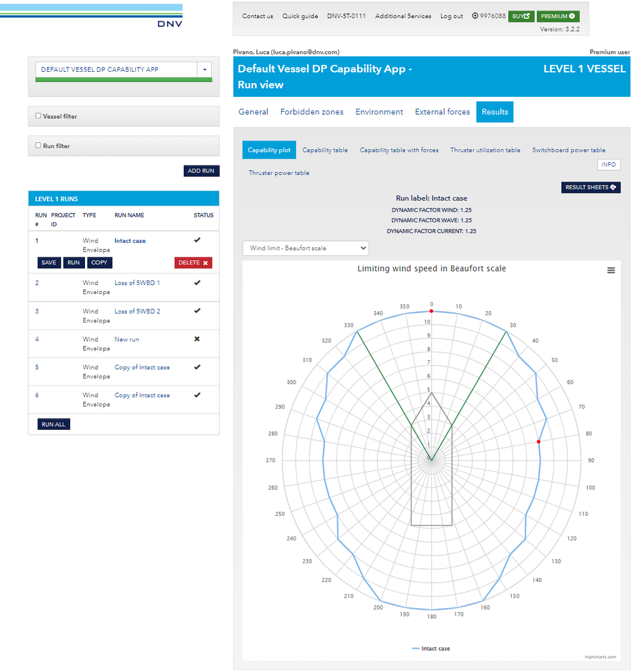Toggle the Intact case series in chart legend
The image size is (635, 672).
click(431, 649)
